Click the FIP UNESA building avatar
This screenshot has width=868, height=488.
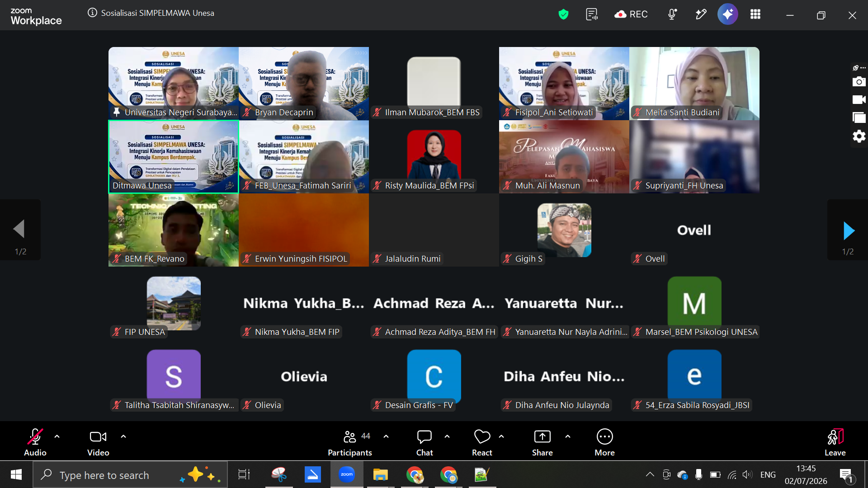click(x=174, y=303)
